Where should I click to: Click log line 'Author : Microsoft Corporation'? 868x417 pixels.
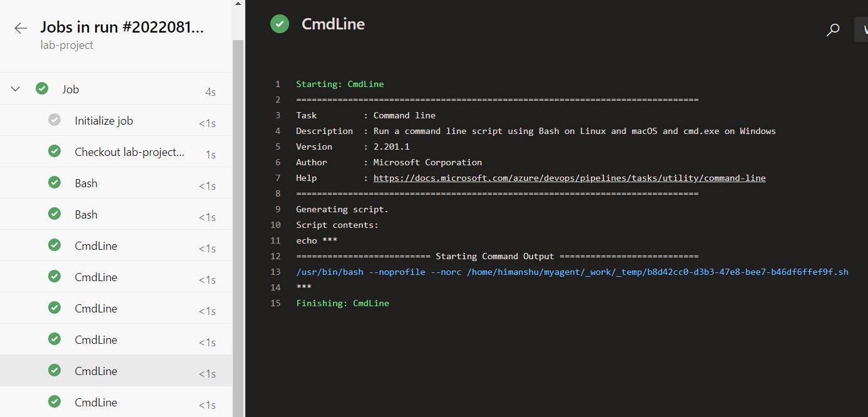point(389,162)
